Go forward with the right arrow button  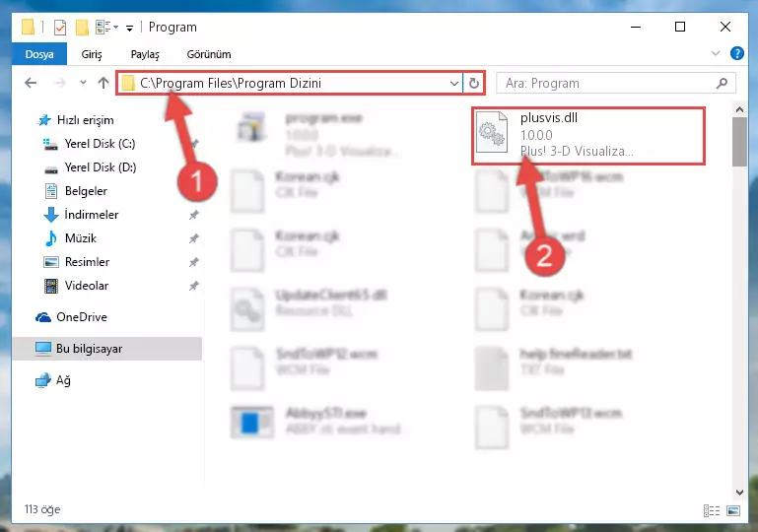click(x=60, y=83)
